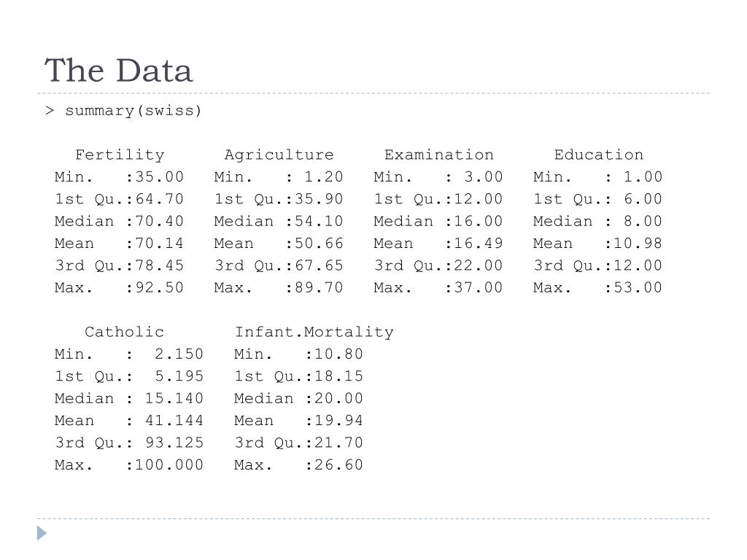This screenshot has width=747, height=560.
Task: Select the Examination column header
Action: 438,155
